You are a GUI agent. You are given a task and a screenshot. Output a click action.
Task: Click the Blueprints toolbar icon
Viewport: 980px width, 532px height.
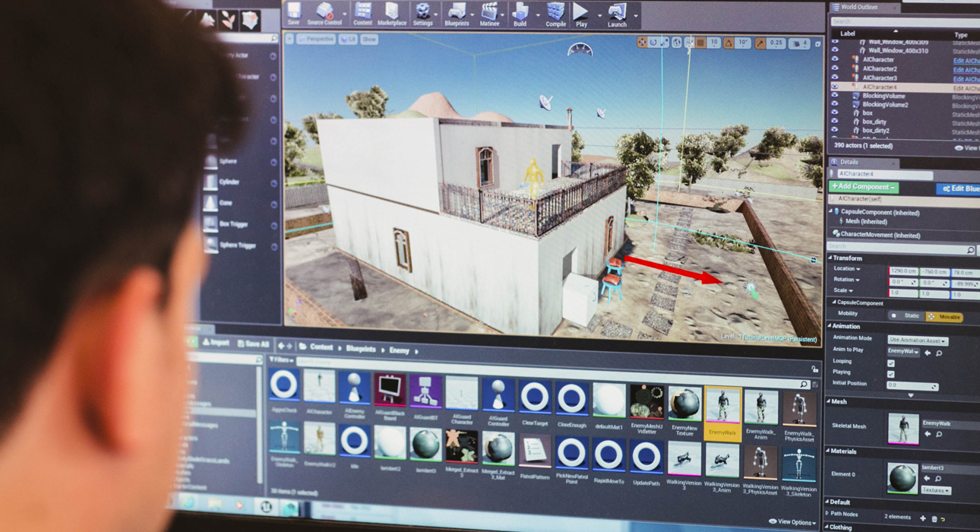(x=457, y=14)
